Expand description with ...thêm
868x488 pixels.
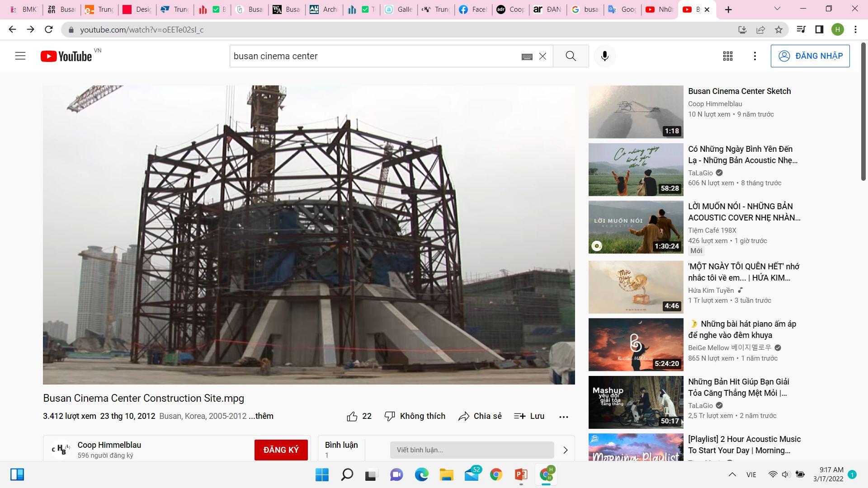(261, 416)
